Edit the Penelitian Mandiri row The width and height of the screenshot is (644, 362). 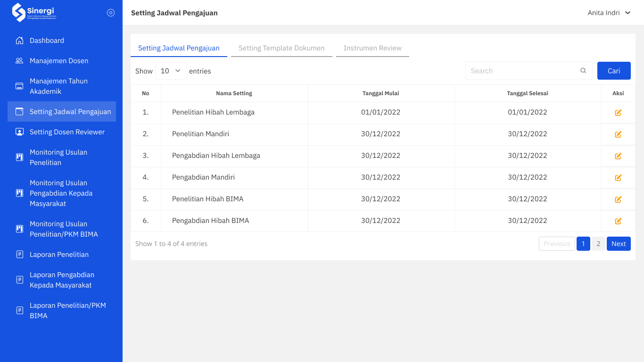[x=618, y=134]
